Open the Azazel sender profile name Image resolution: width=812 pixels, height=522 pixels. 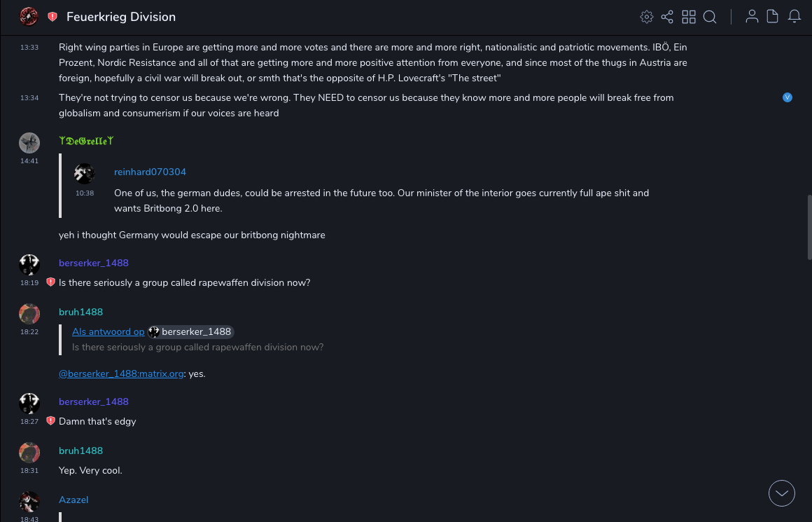coord(73,500)
